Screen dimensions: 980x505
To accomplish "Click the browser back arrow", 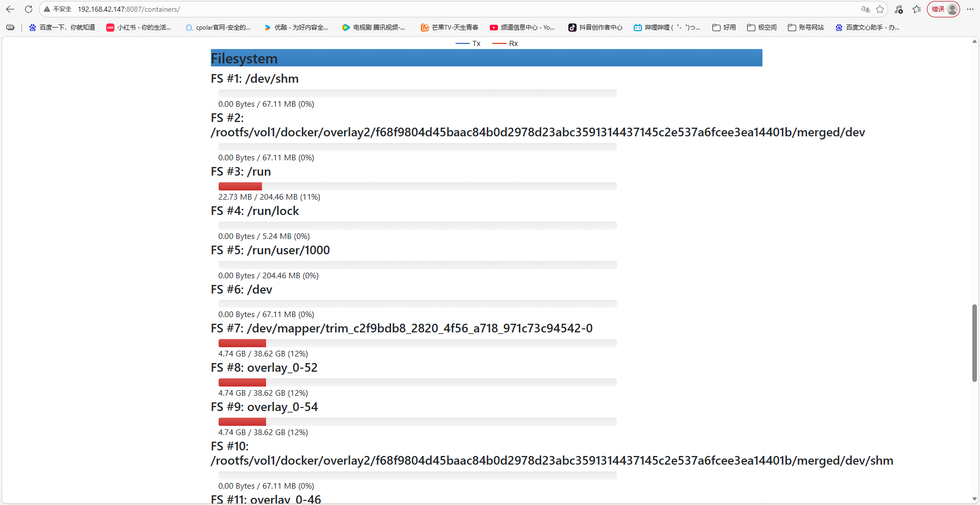I will point(10,9).
